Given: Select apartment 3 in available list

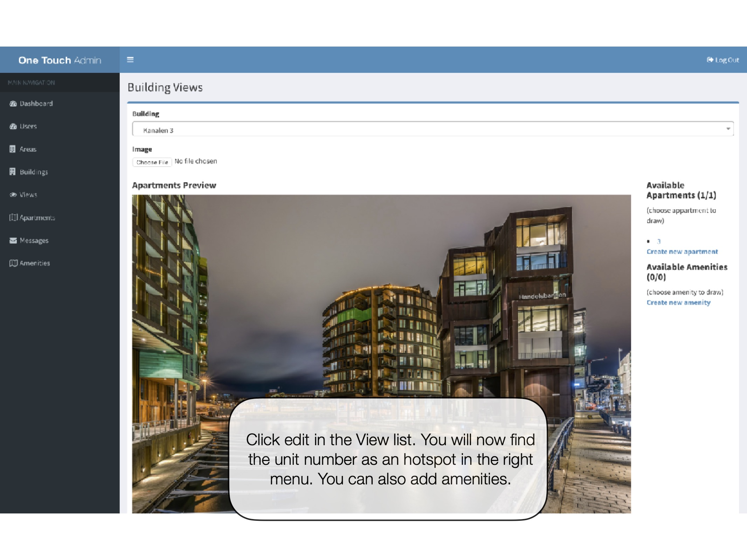Looking at the screenshot, I should (658, 241).
